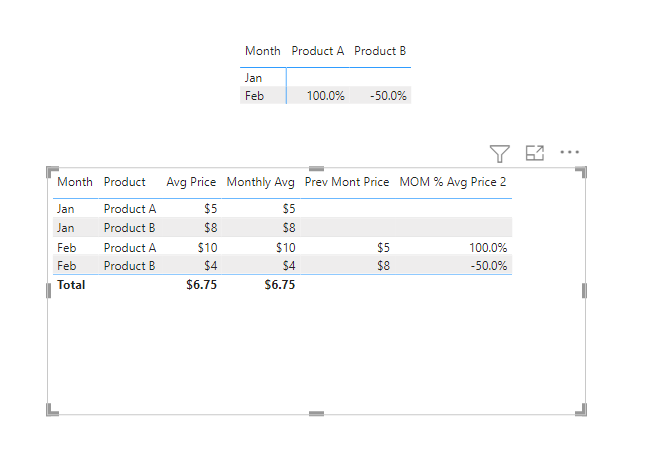Select the Monthly Avg $8 for Jan Product B
659x460 pixels.
point(289,228)
